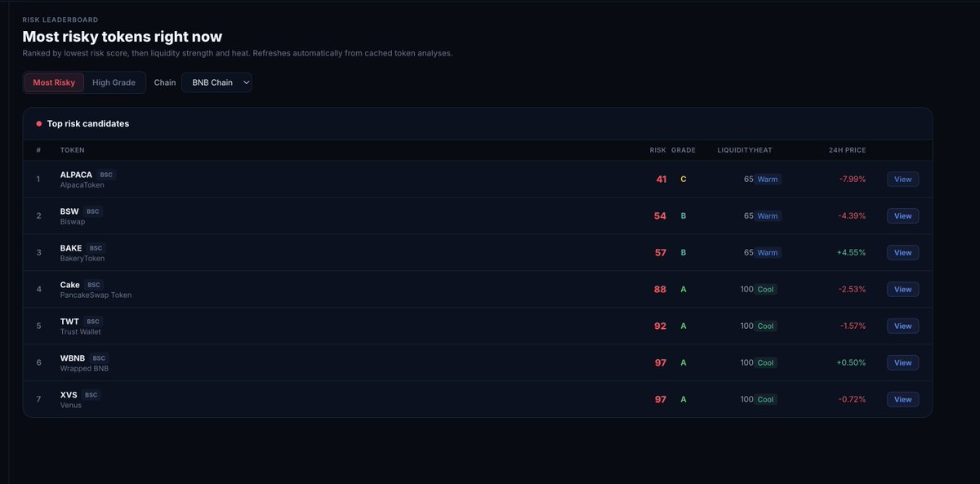Click the -2.53% price change
This screenshot has height=484, width=980.
point(853,290)
